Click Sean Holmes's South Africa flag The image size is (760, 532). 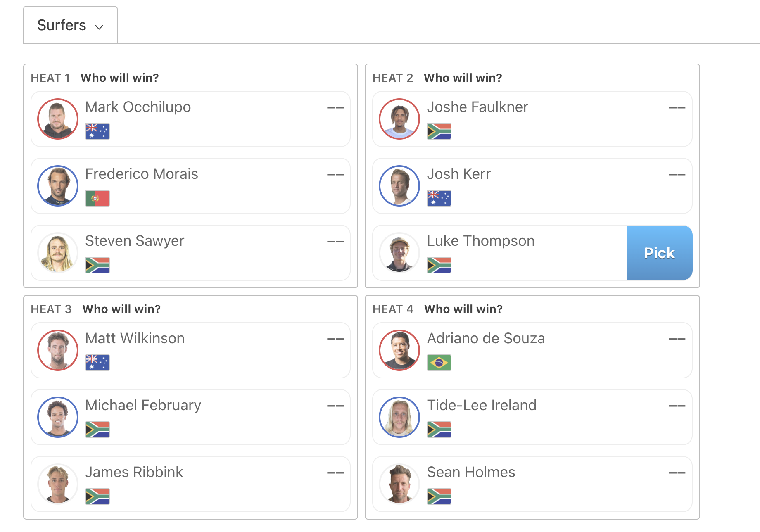pos(439,496)
